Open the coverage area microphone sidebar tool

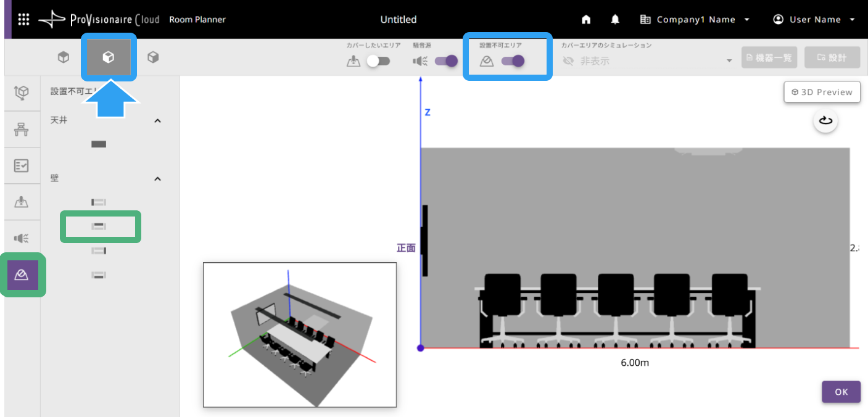(22, 202)
